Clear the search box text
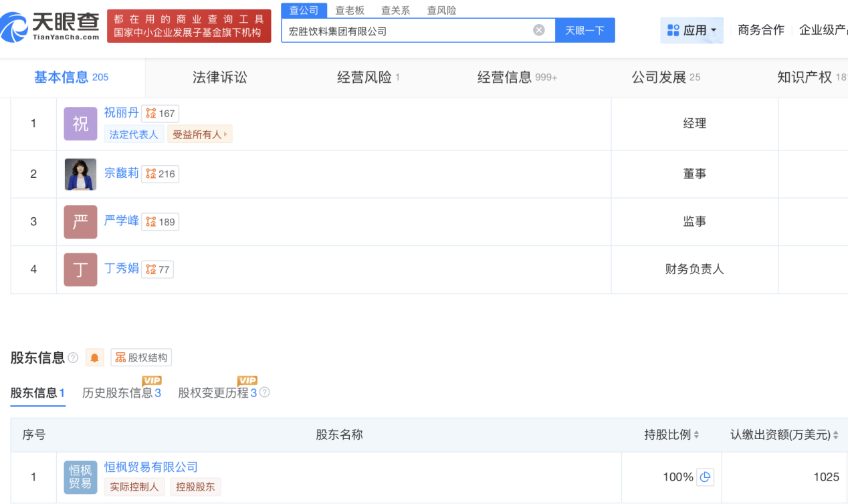The width and height of the screenshot is (848, 504). click(x=538, y=30)
